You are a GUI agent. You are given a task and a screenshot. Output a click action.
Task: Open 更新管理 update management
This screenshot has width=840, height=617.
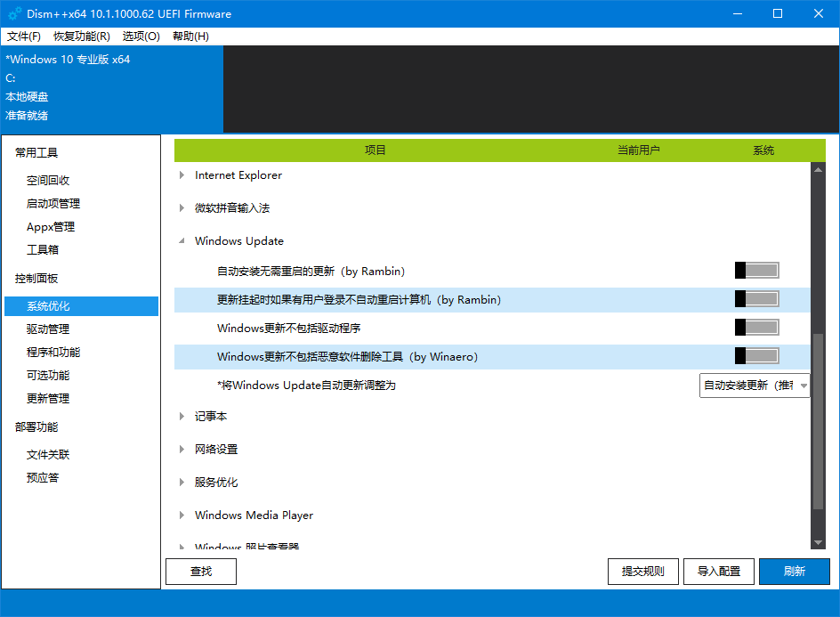[x=52, y=398]
